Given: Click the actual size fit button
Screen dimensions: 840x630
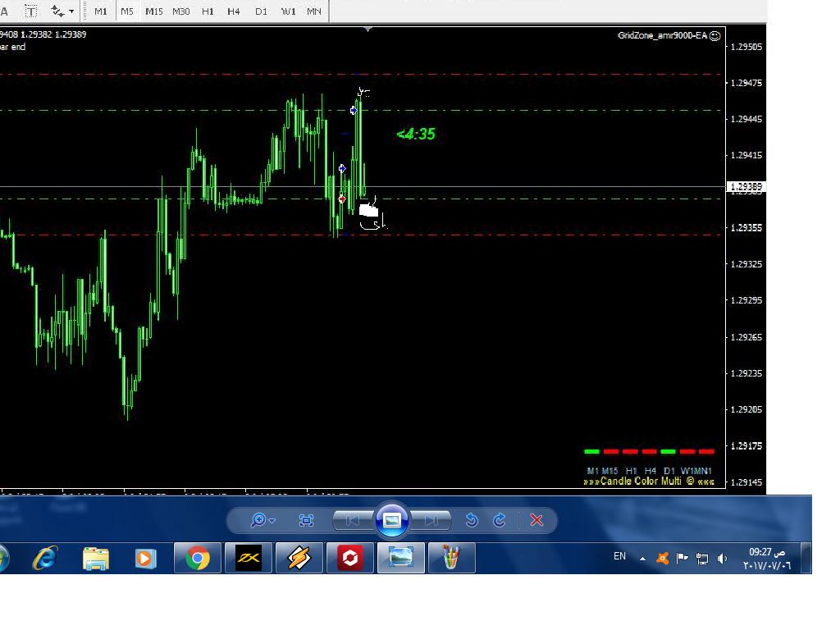Looking at the screenshot, I should [x=306, y=520].
